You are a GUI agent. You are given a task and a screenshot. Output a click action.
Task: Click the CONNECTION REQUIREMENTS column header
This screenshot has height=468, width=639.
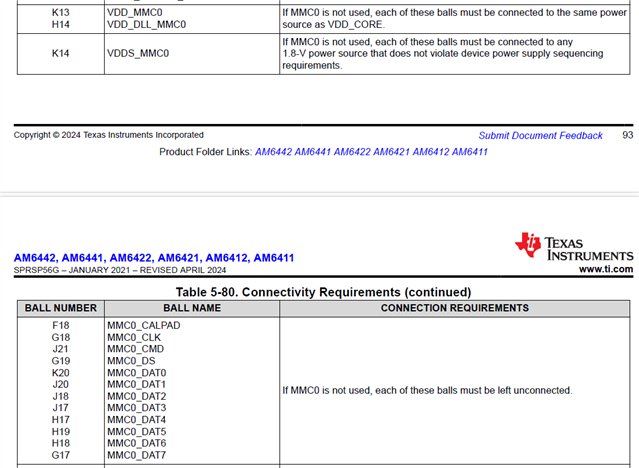455,308
